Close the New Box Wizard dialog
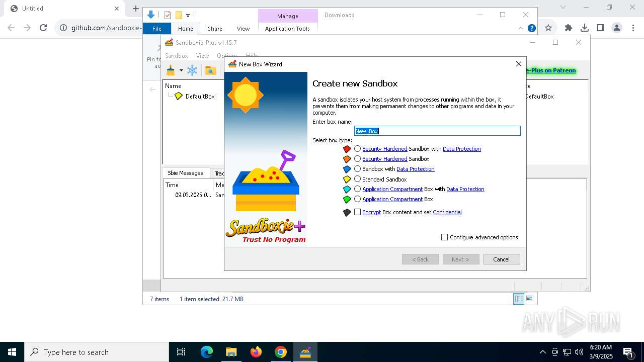The width and height of the screenshot is (644, 362). (x=519, y=64)
